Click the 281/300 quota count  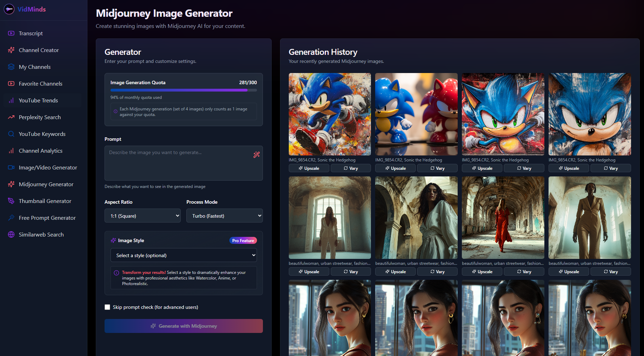point(248,82)
